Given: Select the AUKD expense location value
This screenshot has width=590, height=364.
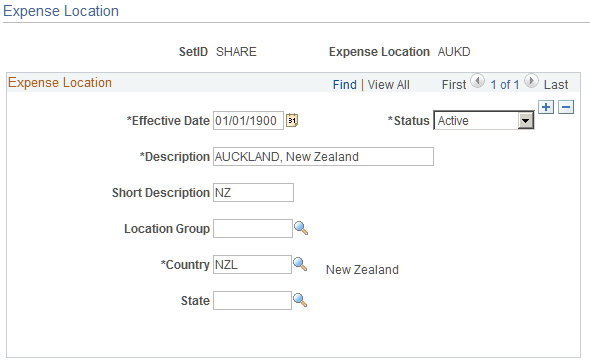Looking at the screenshot, I should point(454,52).
